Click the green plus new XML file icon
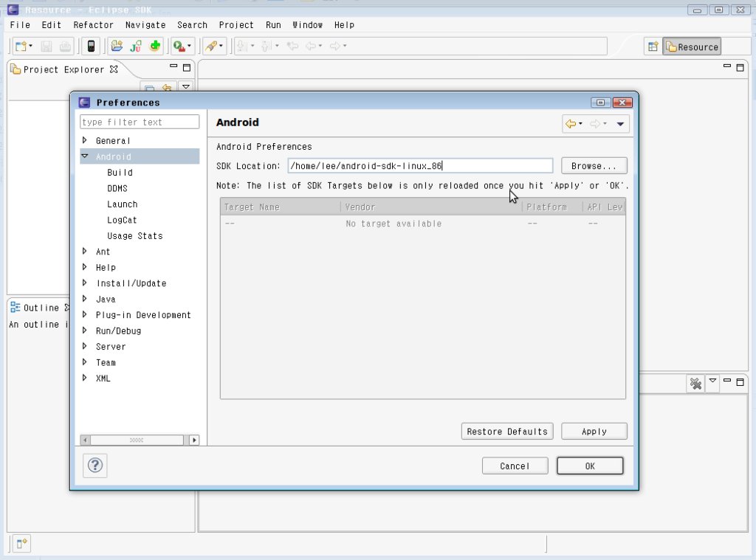 pyautogui.click(x=155, y=46)
